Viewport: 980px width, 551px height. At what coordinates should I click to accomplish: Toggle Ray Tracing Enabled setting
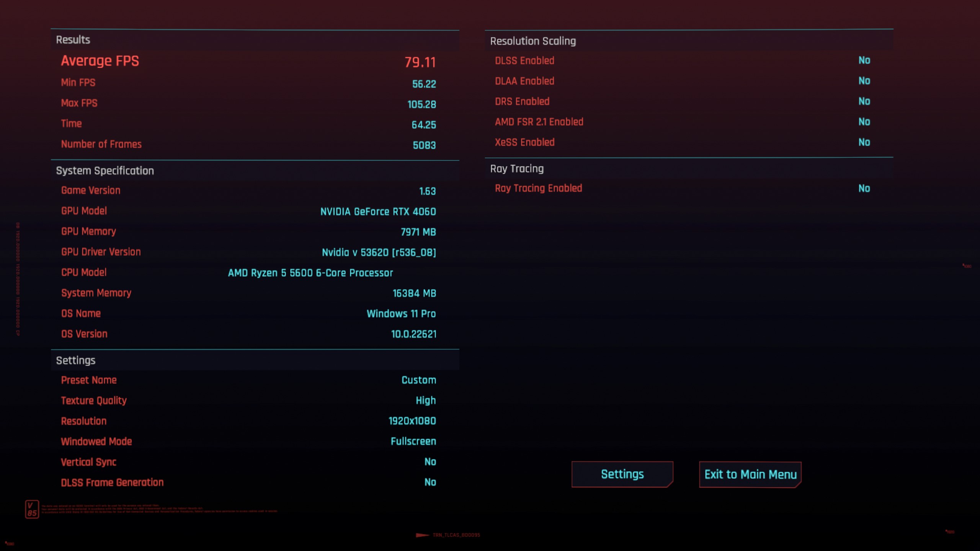pyautogui.click(x=864, y=188)
